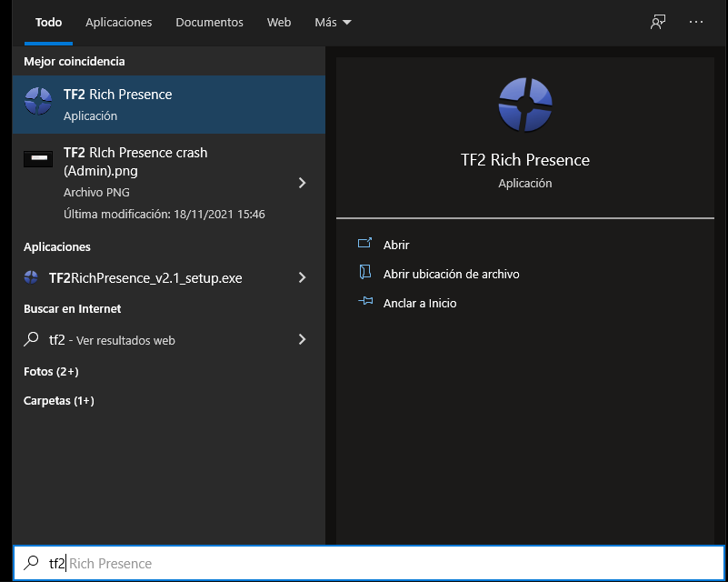Viewport: 728px width, 582px height.
Task: Click the account feedback icon near top right
Action: [x=657, y=21]
